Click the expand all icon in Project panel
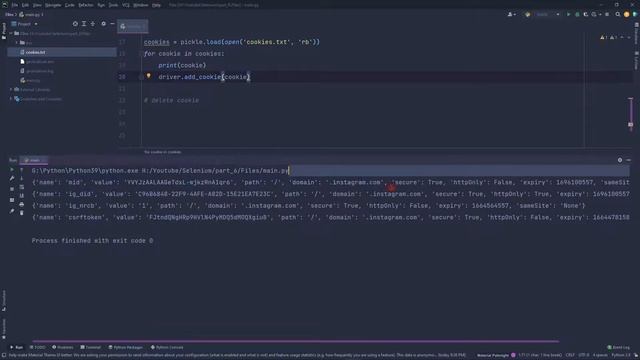Screen dimensions: 640x360 point(84,24)
